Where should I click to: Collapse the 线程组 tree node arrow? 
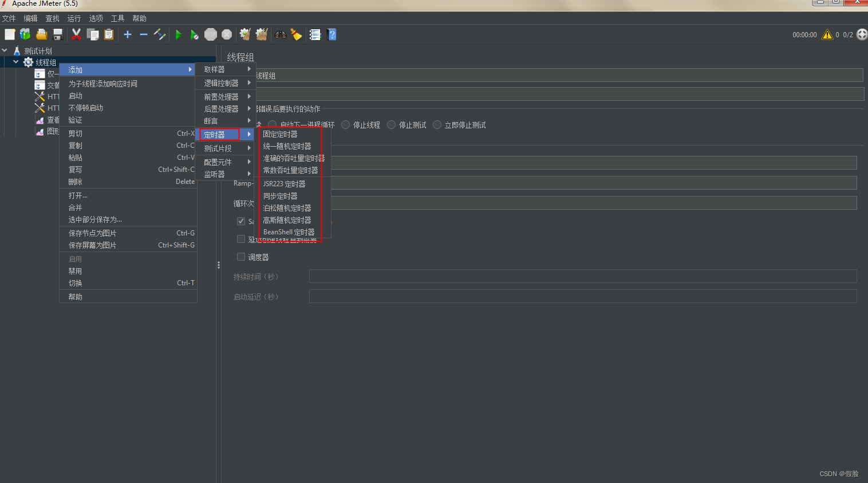point(16,62)
